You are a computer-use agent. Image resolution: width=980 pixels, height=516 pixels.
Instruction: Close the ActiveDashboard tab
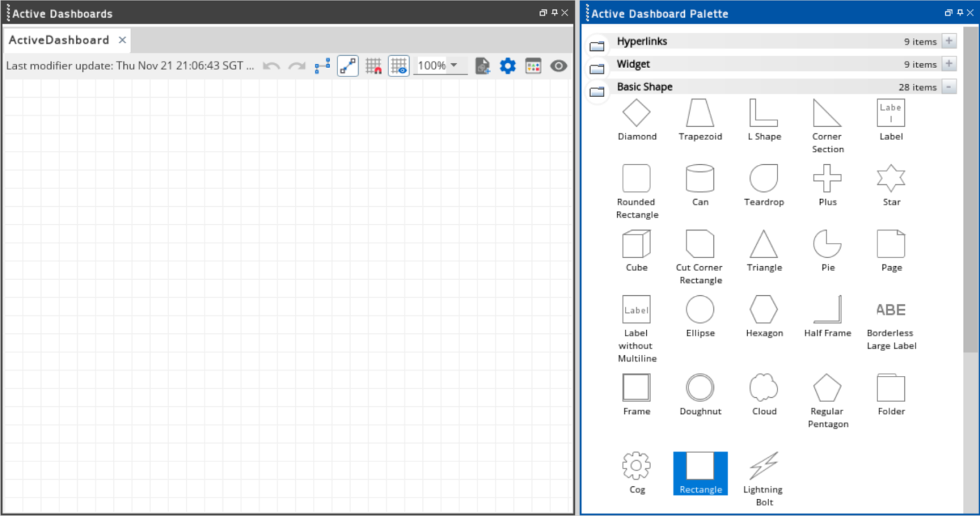coord(122,40)
